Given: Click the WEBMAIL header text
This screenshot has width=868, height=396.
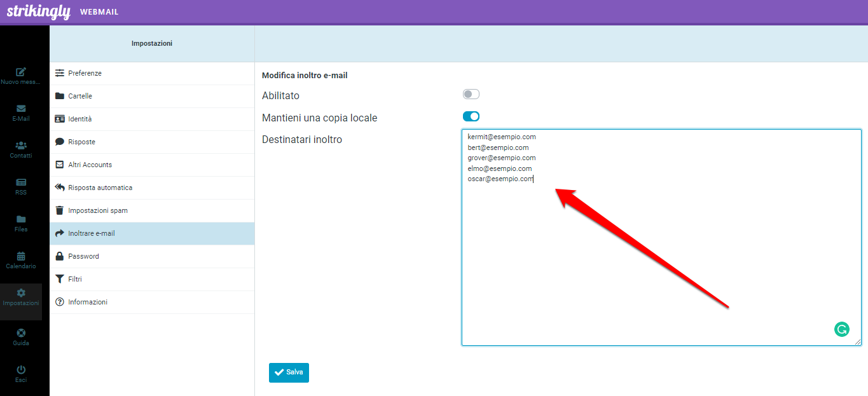Looking at the screenshot, I should point(99,12).
